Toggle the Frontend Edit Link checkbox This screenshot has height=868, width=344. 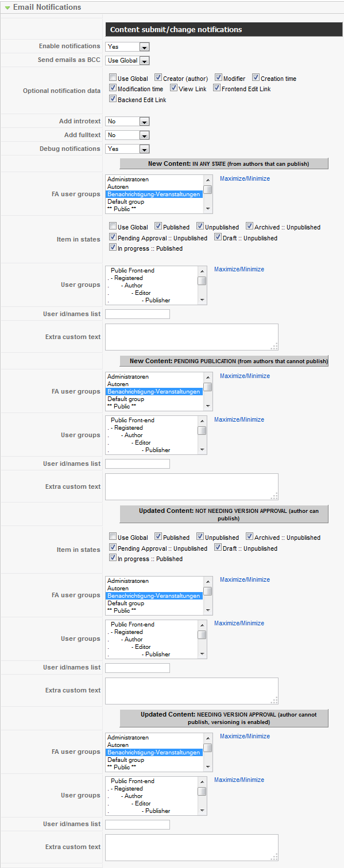point(217,88)
